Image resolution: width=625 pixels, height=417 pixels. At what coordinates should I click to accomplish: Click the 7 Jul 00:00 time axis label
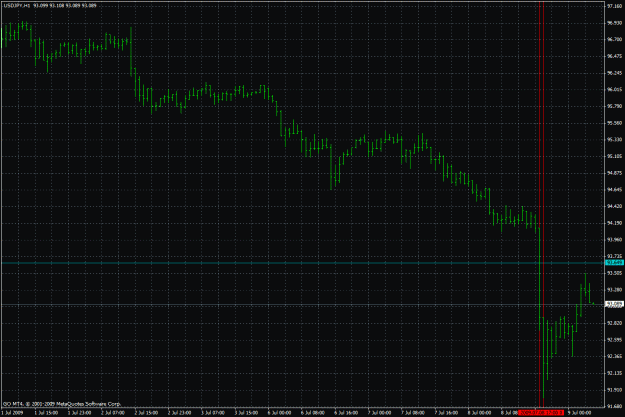point(379,413)
